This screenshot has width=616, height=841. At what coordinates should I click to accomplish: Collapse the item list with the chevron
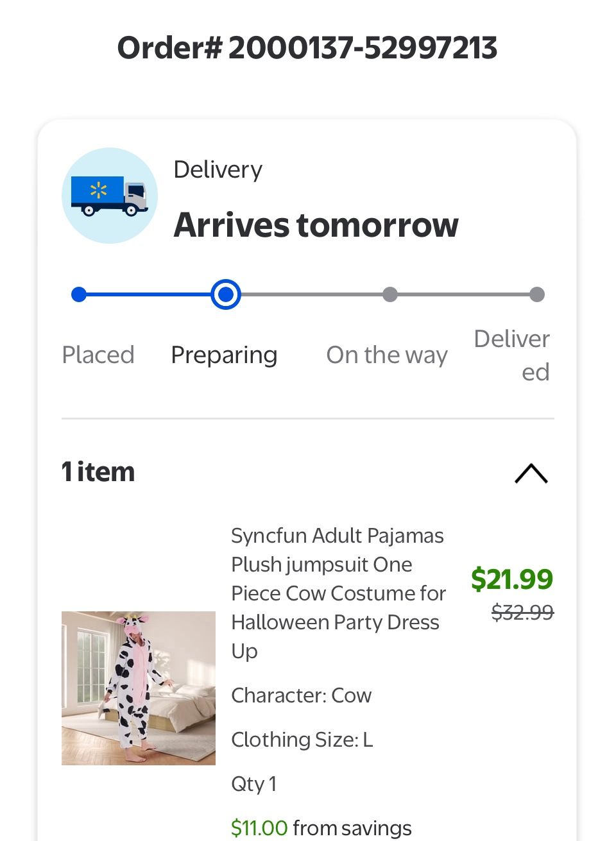[531, 473]
